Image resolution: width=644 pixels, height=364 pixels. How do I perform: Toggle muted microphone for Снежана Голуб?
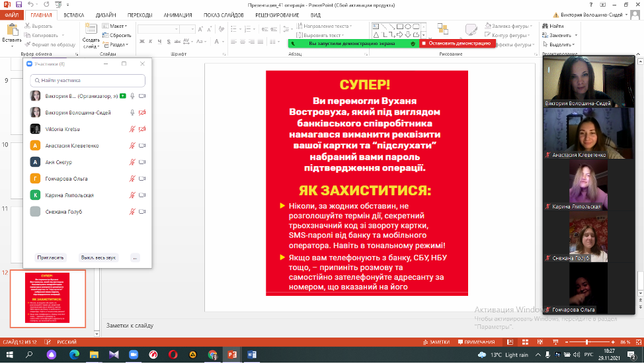[132, 212]
